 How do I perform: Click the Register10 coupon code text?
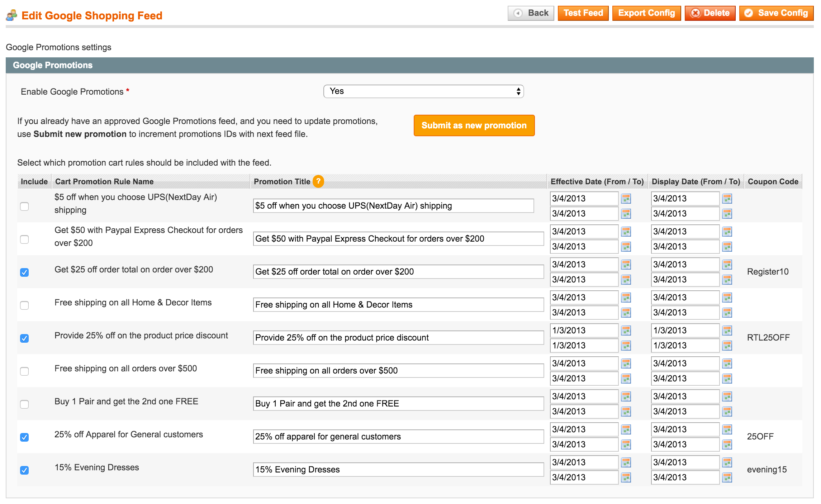point(768,272)
